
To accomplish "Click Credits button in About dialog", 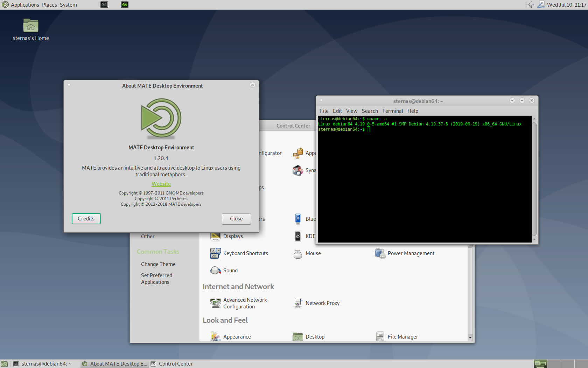I will coord(86,219).
